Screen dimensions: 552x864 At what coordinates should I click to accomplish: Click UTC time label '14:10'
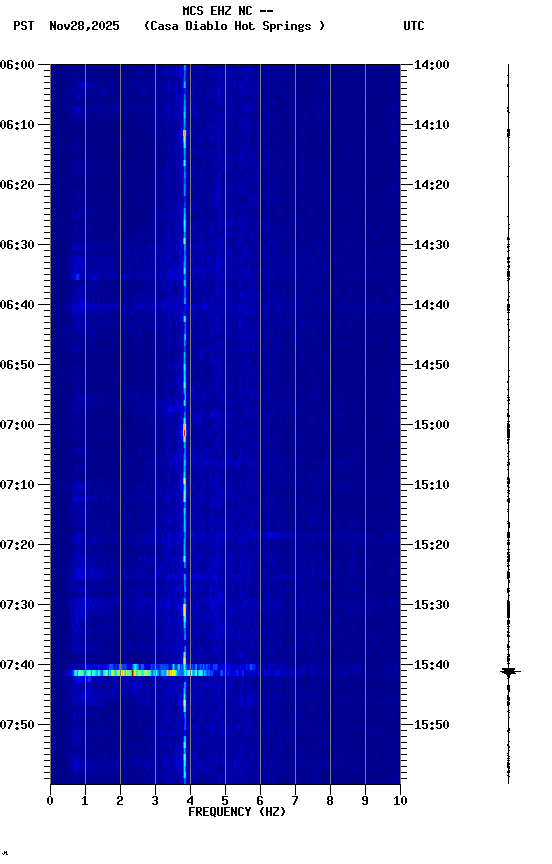point(432,125)
